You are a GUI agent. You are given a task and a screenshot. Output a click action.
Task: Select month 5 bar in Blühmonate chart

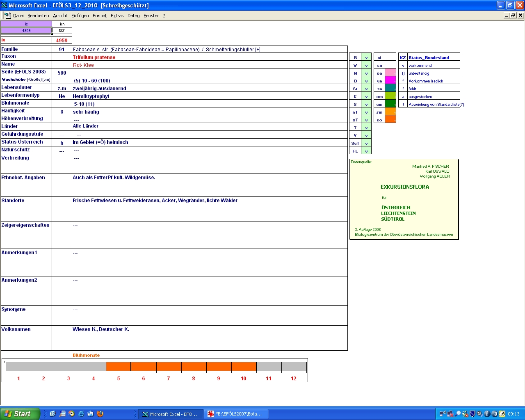(119, 367)
